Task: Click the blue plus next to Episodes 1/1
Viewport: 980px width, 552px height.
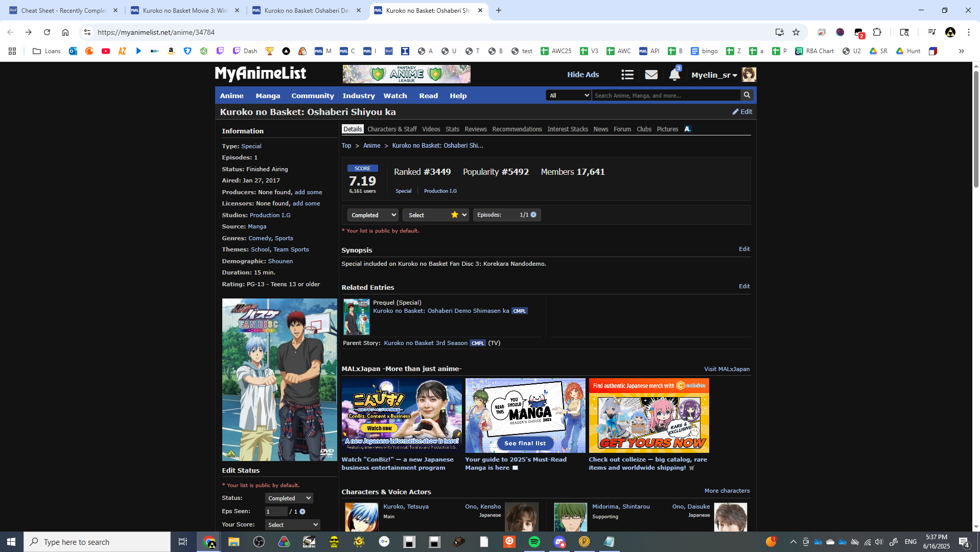Action: (x=533, y=215)
